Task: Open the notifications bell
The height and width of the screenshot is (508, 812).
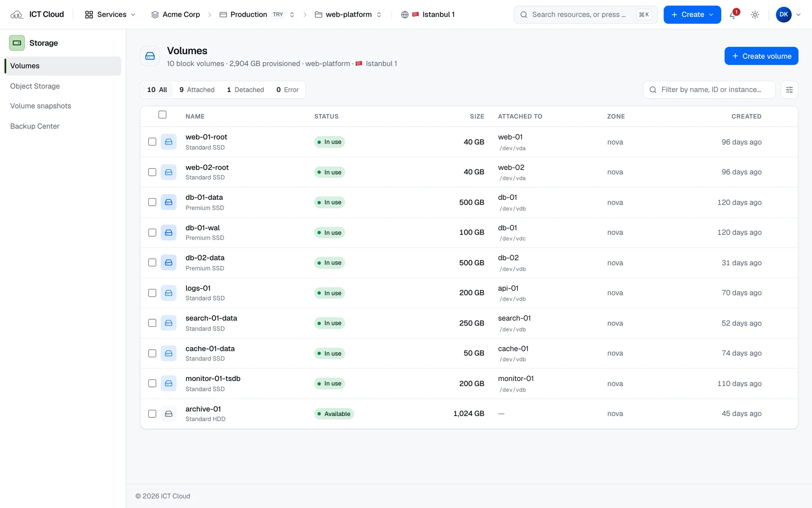Action: 733,15
